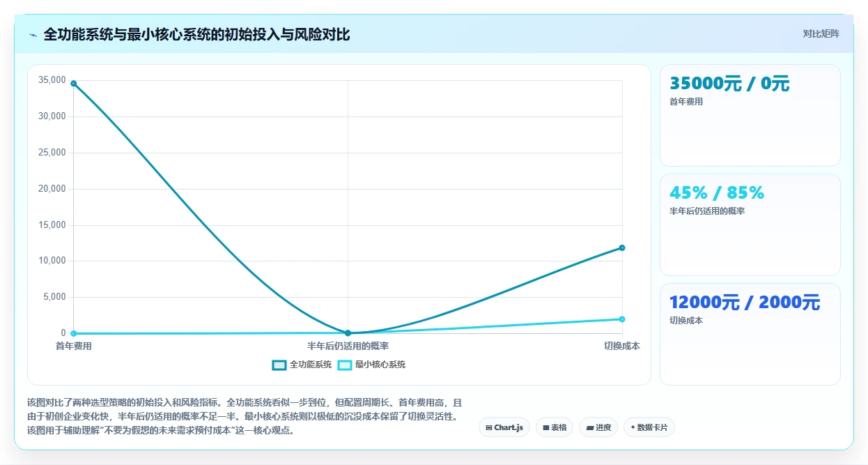The width and height of the screenshot is (868, 465).
Task: Click the 45% / 85% card value
Action: pos(717,193)
